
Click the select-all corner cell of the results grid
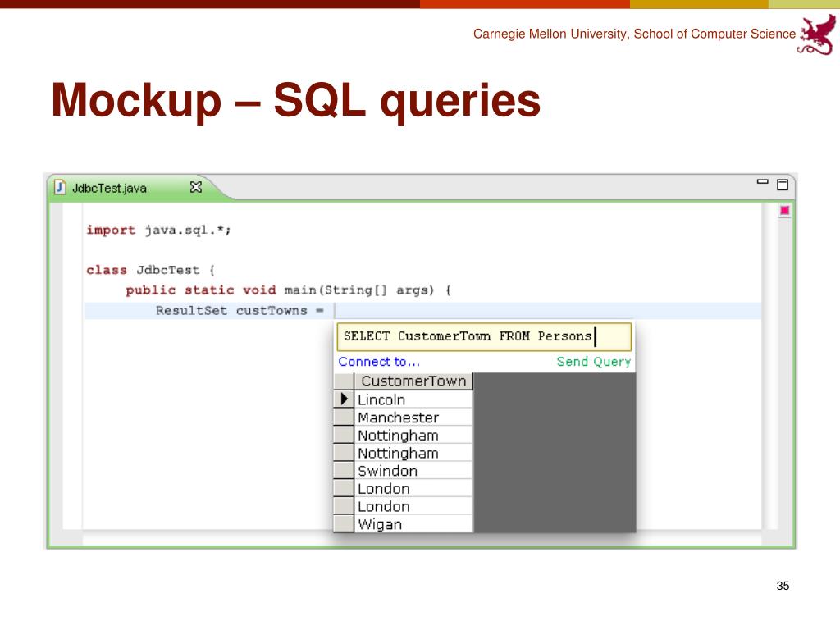(x=344, y=381)
